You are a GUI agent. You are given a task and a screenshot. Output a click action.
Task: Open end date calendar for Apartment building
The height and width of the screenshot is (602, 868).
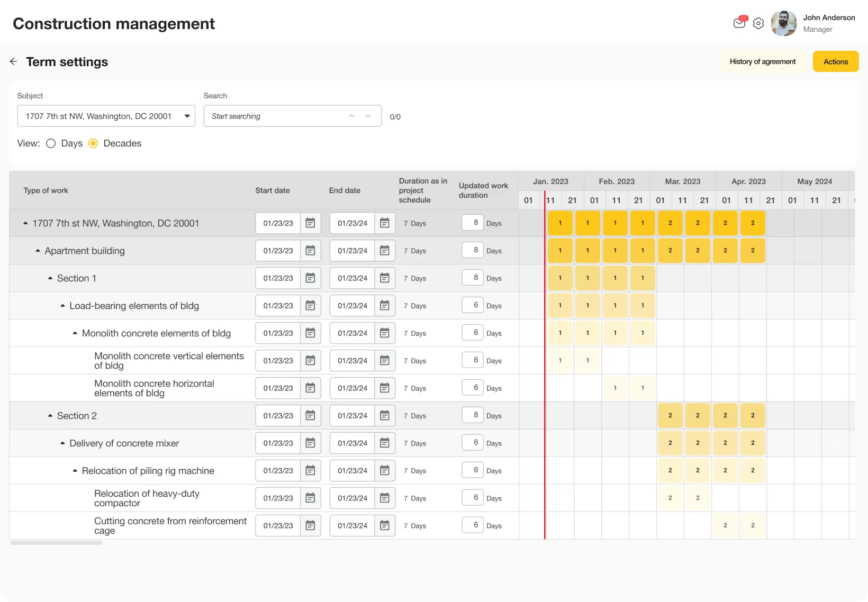click(385, 251)
